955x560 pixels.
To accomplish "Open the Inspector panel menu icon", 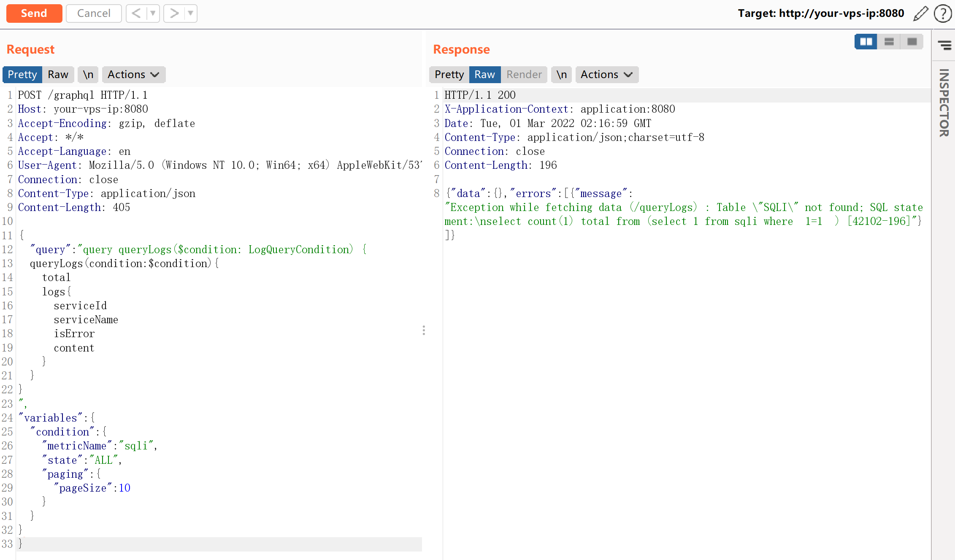I will point(944,45).
